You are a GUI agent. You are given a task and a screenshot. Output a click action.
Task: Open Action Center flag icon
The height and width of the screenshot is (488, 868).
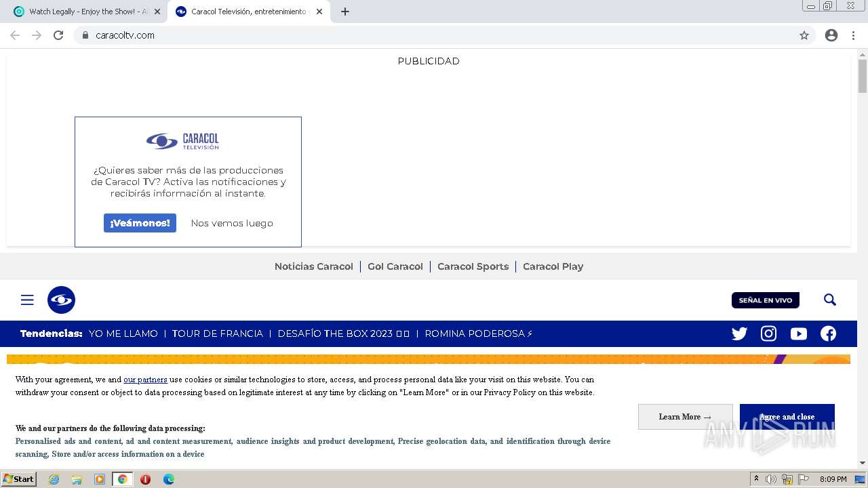pos(804,479)
